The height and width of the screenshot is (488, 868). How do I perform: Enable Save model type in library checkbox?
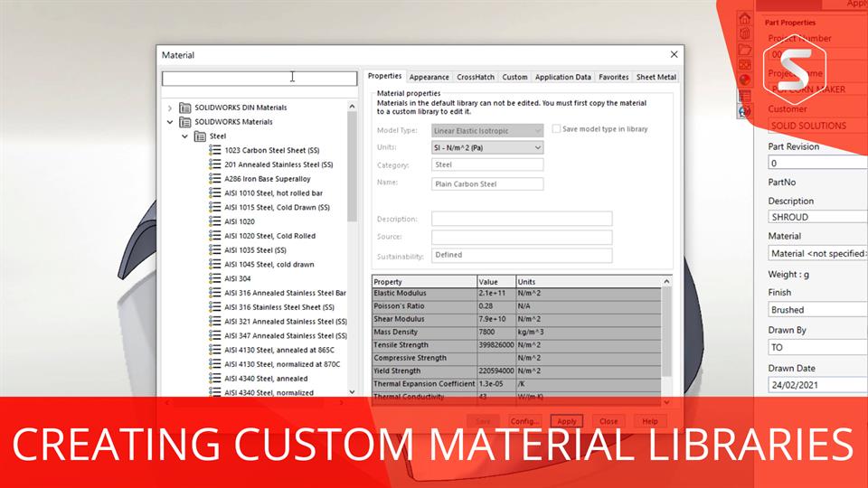[x=556, y=129]
